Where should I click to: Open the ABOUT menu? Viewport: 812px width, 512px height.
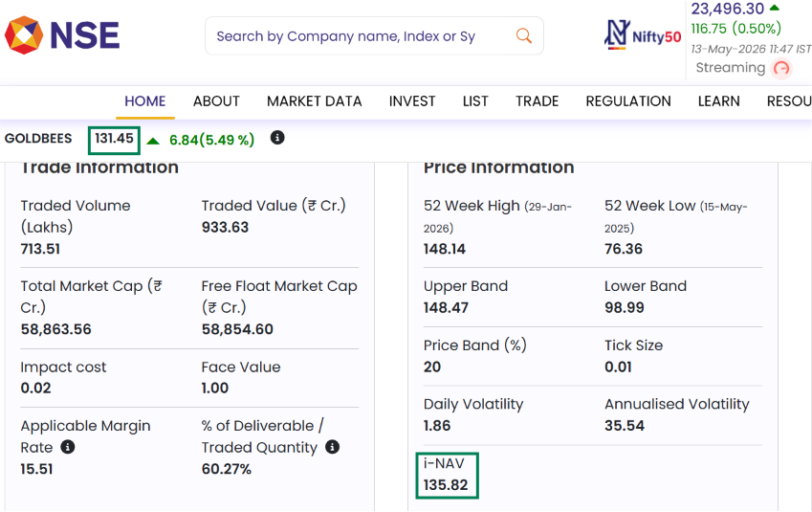216,101
